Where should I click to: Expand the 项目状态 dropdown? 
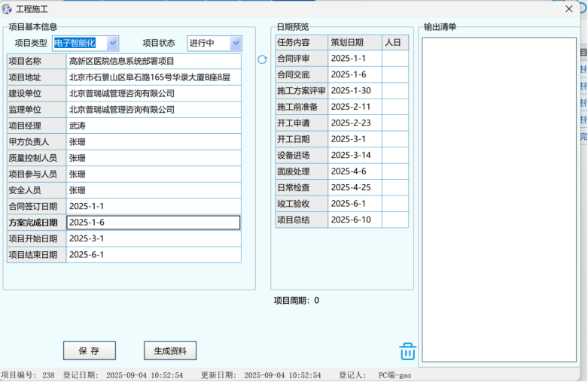236,43
